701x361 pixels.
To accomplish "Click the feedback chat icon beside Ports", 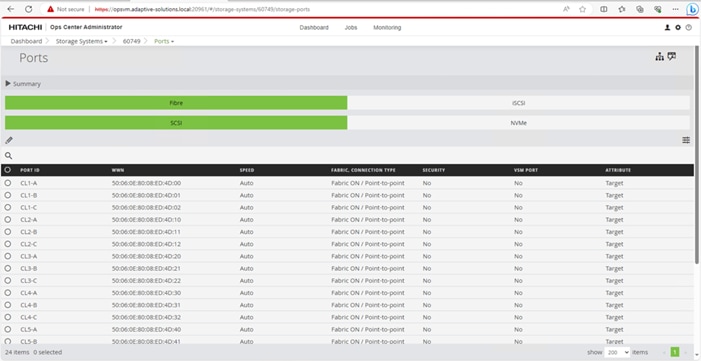I will click(x=671, y=56).
